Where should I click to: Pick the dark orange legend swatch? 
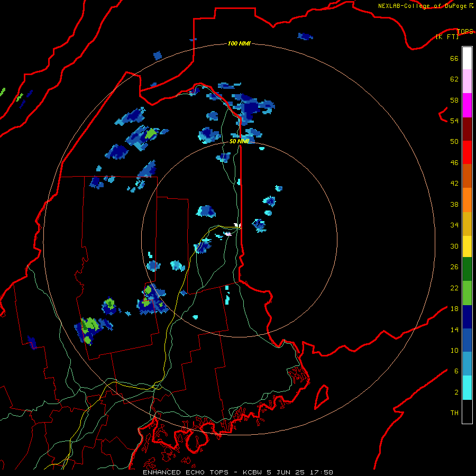[467, 176]
